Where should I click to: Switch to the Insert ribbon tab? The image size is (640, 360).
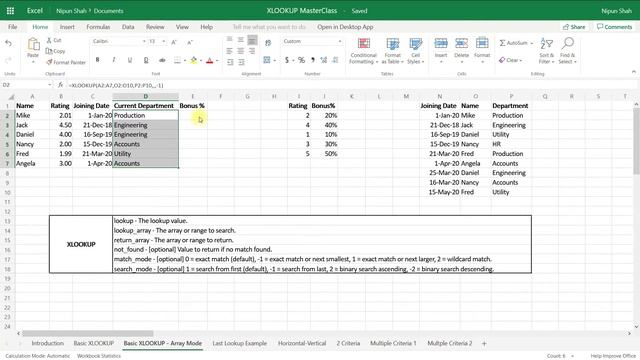[x=67, y=27]
